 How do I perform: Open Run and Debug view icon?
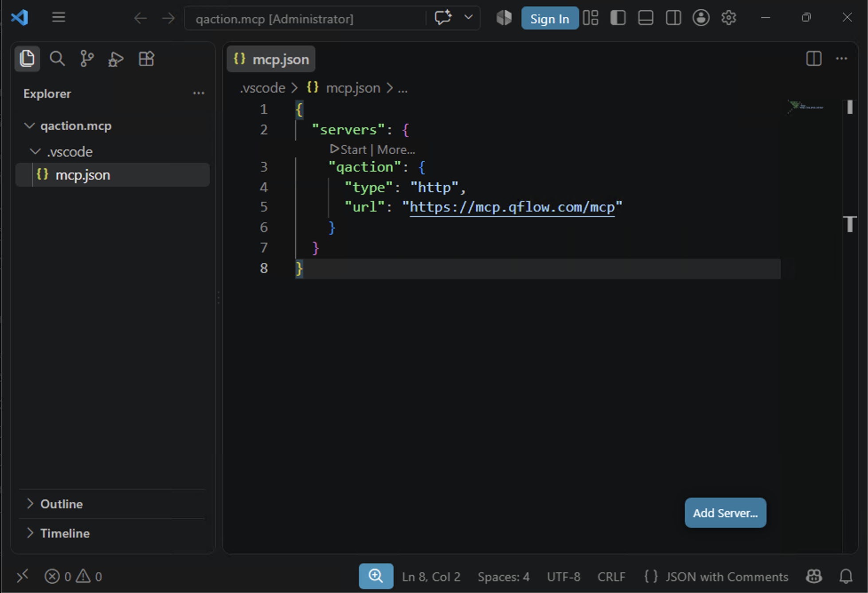point(116,59)
